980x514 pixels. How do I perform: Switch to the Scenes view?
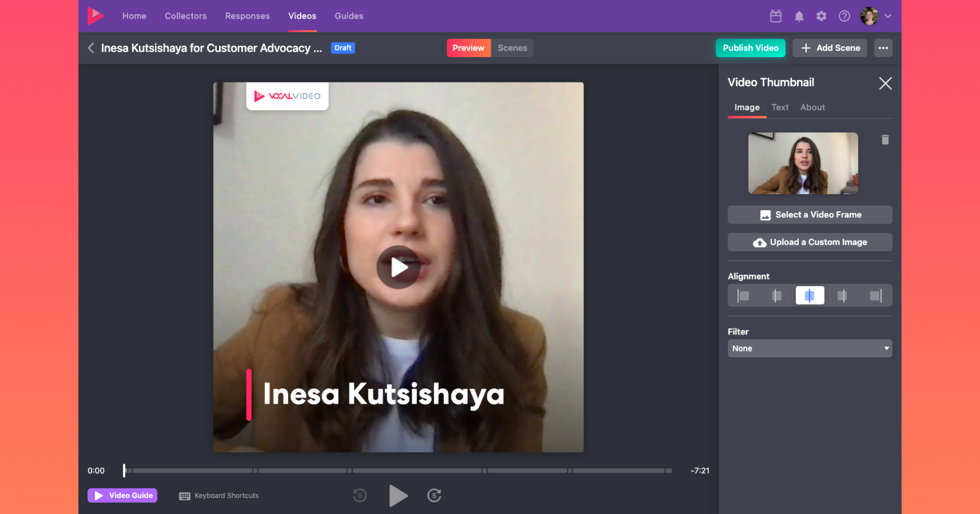coord(512,48)
